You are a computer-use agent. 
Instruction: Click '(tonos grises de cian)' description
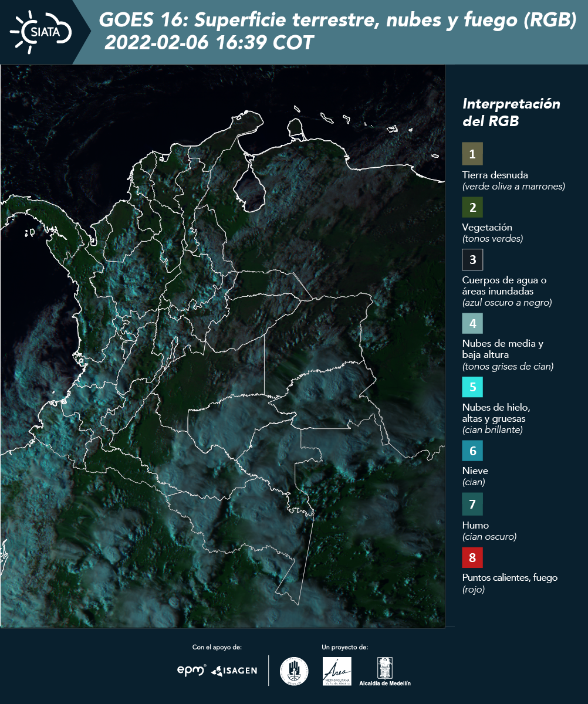[x=508, y=367]
